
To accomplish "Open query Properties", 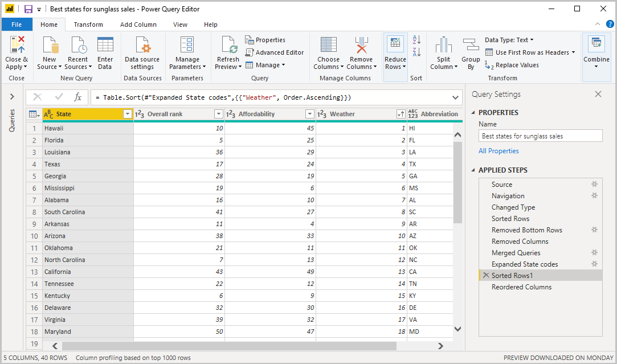I will pyautogui.click(x=265, y=40).
